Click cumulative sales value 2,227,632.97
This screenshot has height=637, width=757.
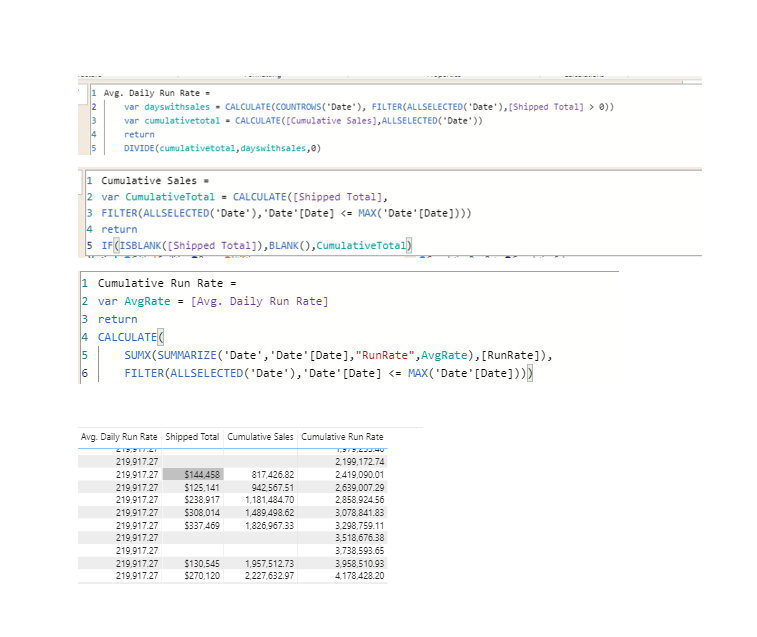click(269, 576)
